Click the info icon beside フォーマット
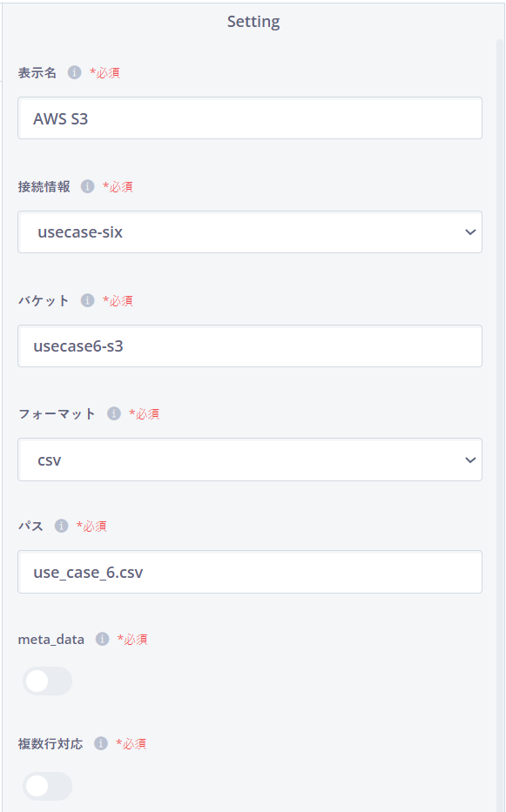Image resolution: width=506 pixels, height=812 pixels. coord(114,413)
